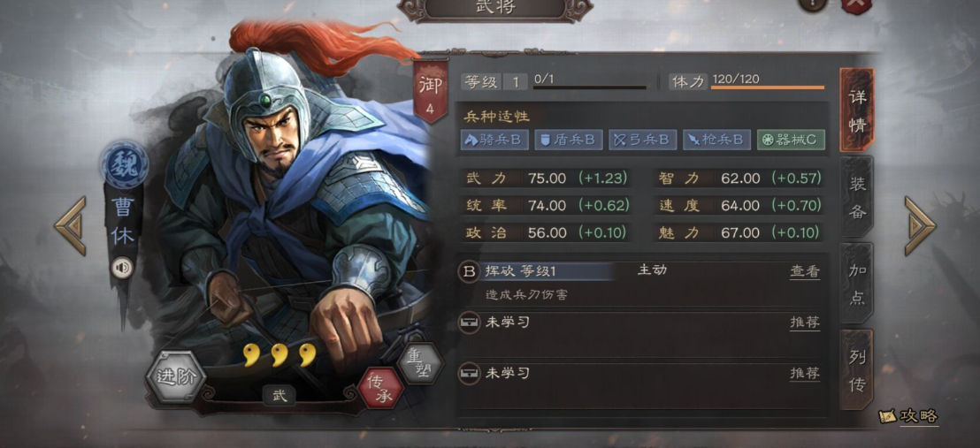
Task: Tap the red 御 4 banner
Action: (x=430, y=92)
